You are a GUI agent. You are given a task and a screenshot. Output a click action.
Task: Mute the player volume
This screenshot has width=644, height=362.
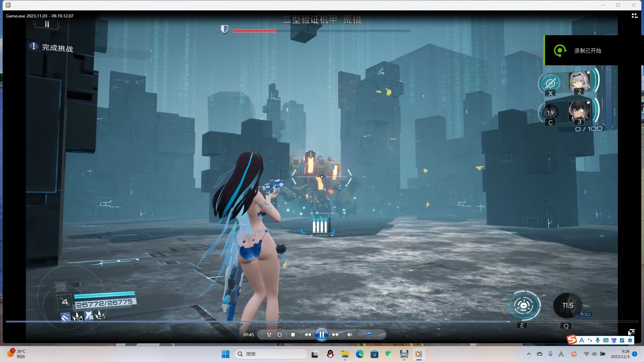(x=350, y=335)
